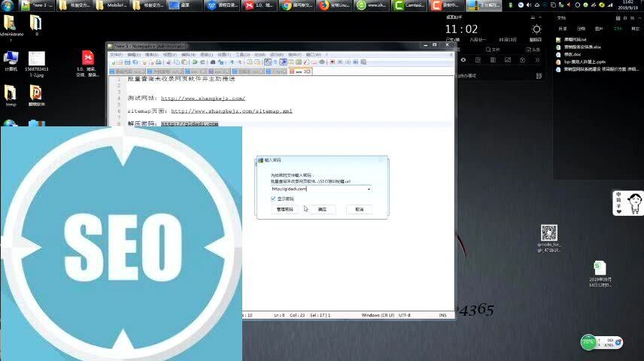644x361 pixels.
Task: Click the Windows Start orb
Action: click(x=7, y=5)
